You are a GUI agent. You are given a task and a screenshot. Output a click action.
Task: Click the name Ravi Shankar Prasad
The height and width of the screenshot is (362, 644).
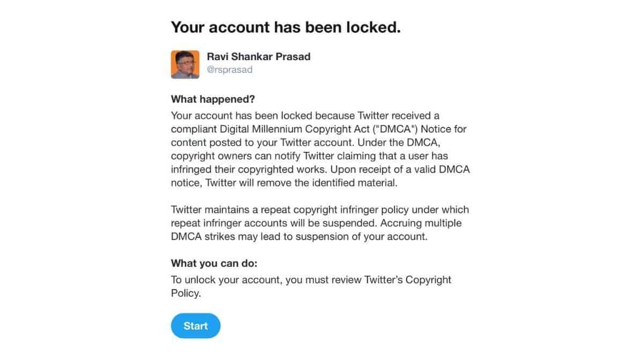pyautogui.click(x=259, y=56)
